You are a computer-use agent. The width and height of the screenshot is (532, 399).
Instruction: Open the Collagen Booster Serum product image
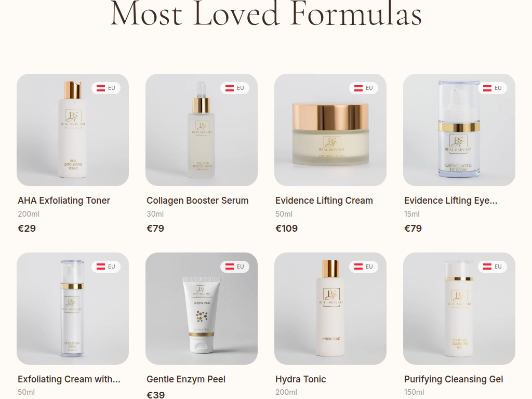click(x=202, y=129)
